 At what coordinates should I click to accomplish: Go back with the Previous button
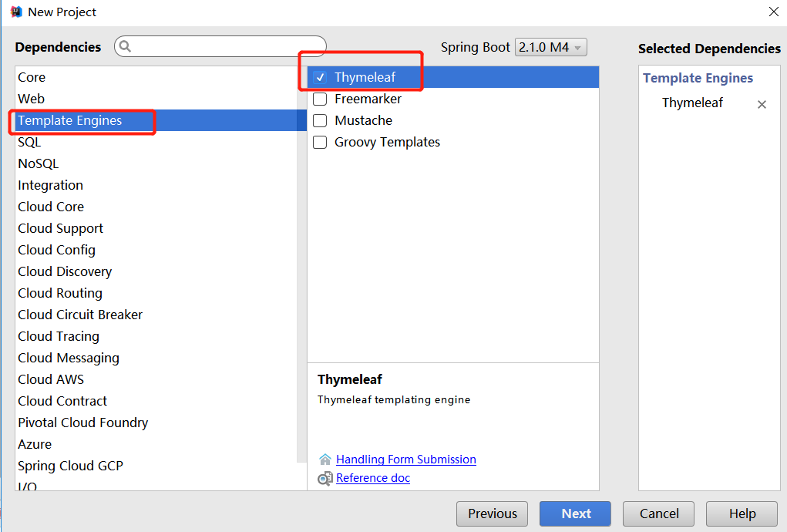point(492,513)
